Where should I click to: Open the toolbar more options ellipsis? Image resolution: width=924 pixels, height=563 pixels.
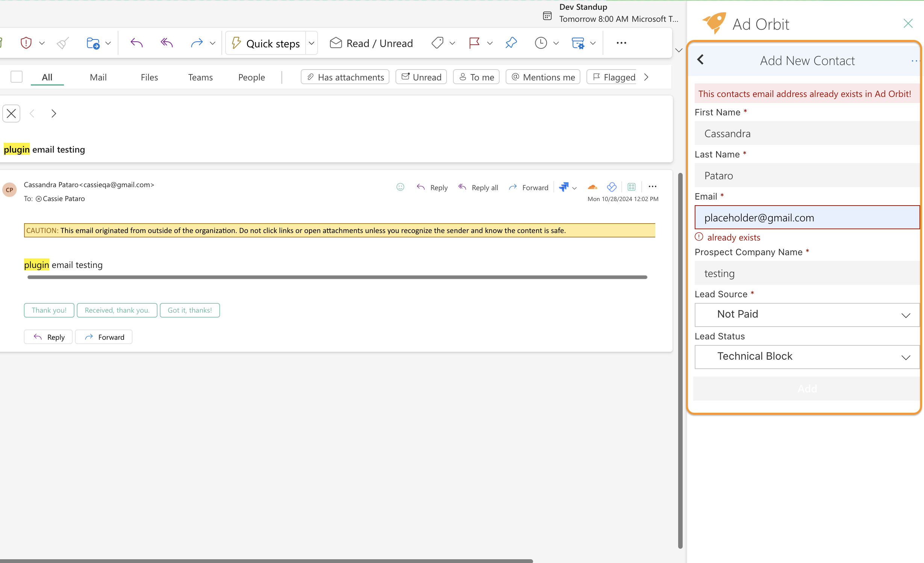(x=621, y=43)
